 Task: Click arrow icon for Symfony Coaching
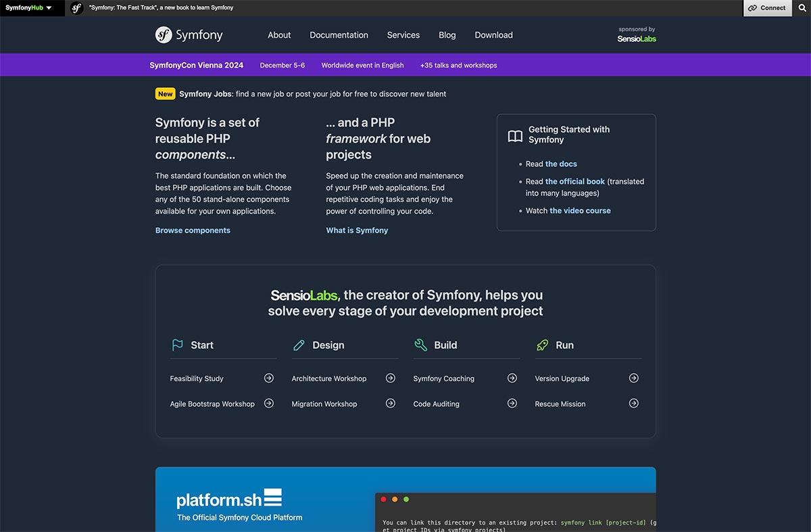pyautogui.click(x=512, y=378)
